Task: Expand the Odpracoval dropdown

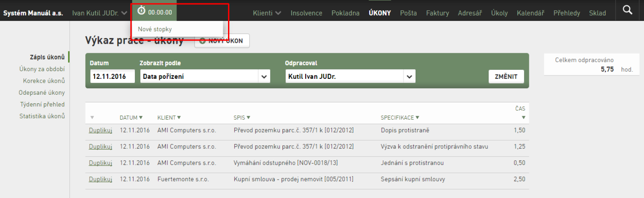Action: point(410,77)
